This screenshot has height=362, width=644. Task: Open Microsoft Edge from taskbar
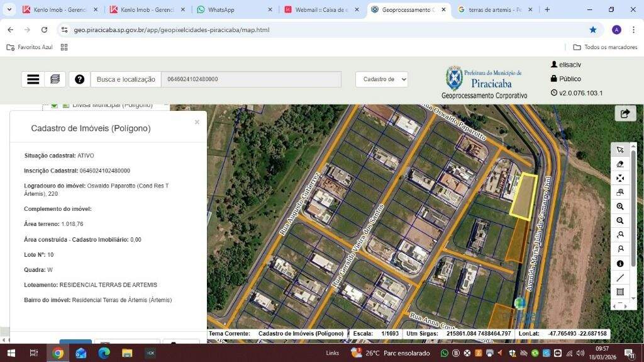tap(104, 353)
